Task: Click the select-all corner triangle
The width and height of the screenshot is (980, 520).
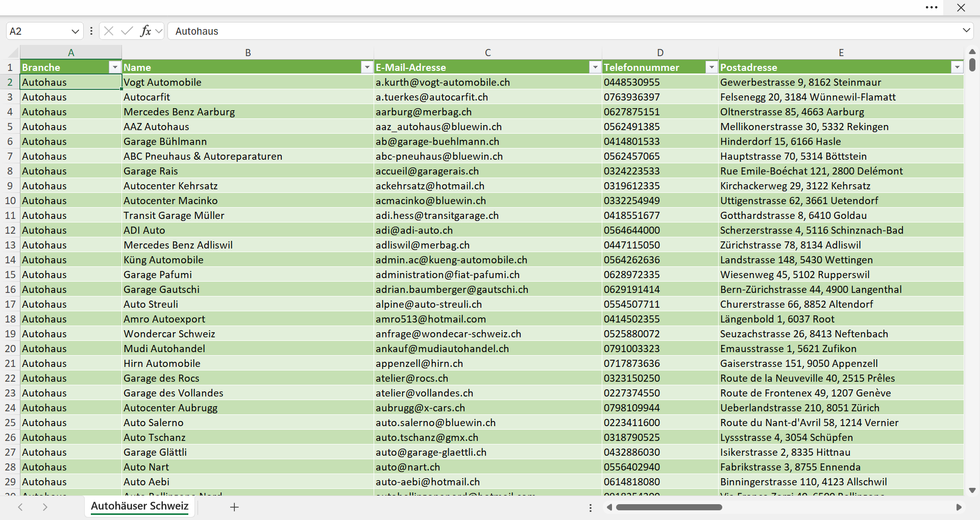Action: 13,52
